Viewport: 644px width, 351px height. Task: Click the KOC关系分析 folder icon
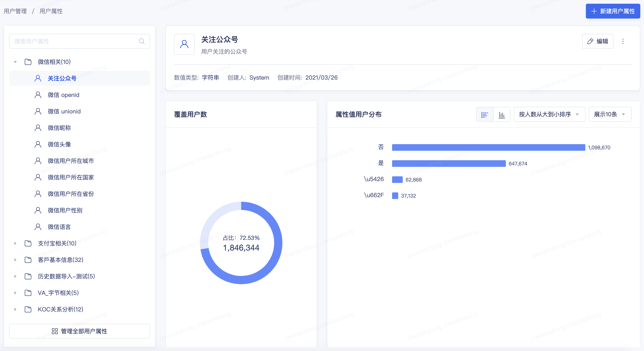(28, 309)
